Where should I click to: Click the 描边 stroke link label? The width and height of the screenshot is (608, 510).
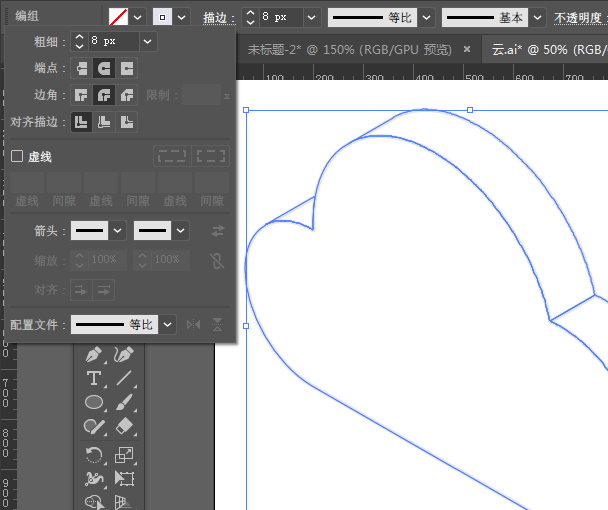pos(214,18)
